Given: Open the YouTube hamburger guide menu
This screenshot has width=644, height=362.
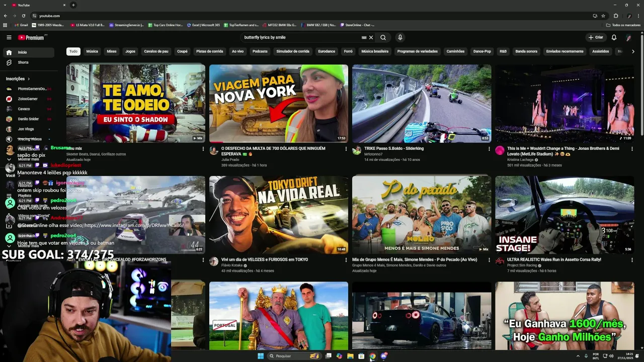Looking at the screenshot, I should (9, 37).
